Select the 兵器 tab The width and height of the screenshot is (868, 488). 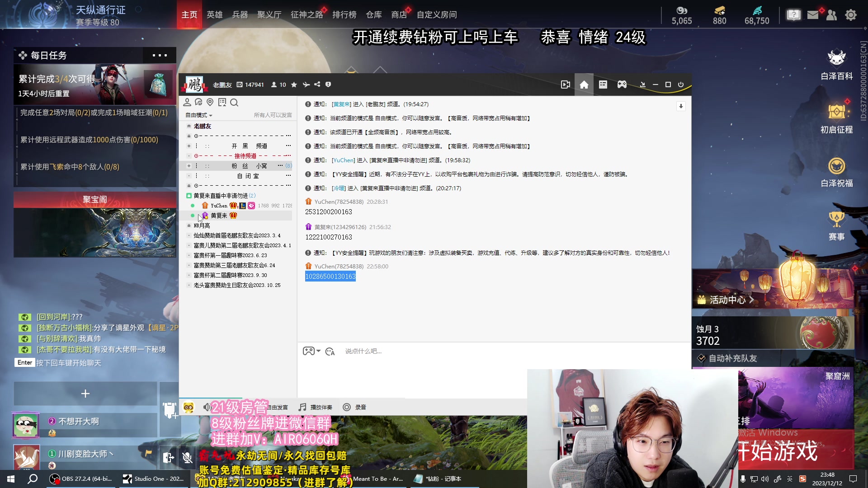pos(240,15)
